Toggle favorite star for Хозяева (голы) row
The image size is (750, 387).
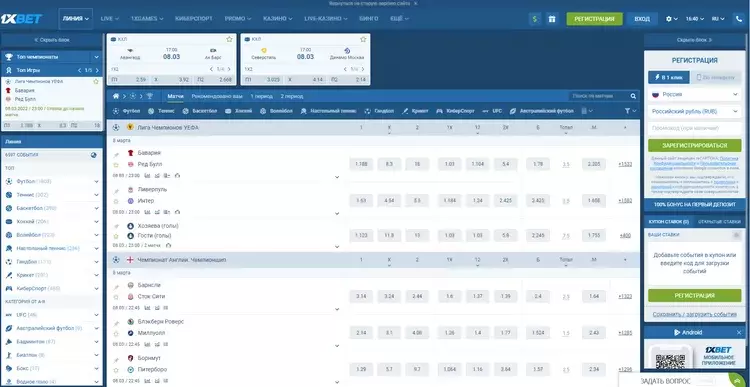[x=116, y=236]
